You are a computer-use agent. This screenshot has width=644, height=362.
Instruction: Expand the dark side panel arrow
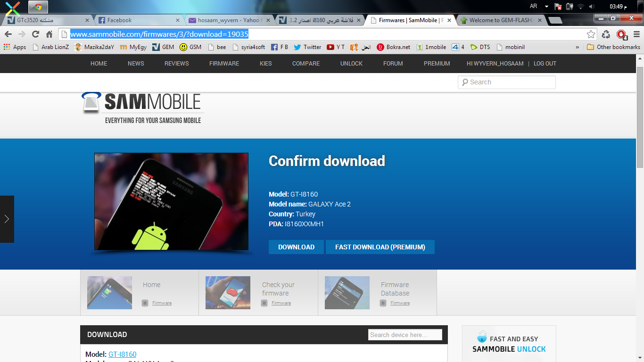pyautogui.click(x=7, y=219)
